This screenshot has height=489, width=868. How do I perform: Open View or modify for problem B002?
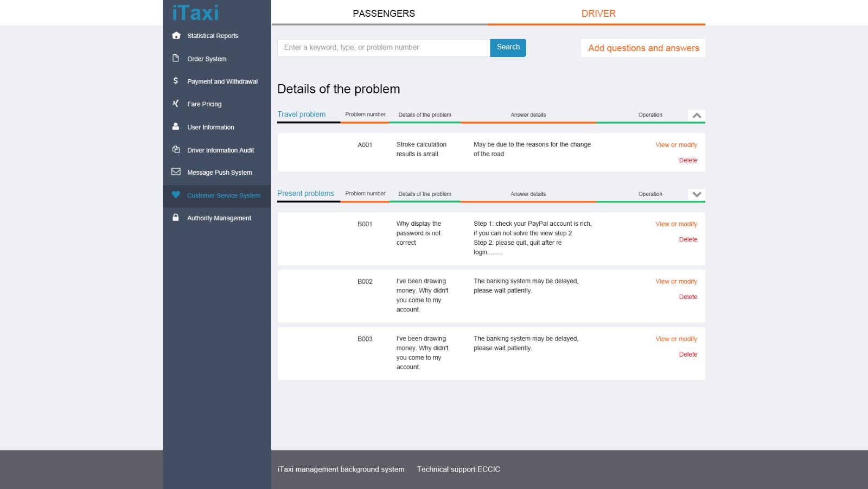(676, 282)
